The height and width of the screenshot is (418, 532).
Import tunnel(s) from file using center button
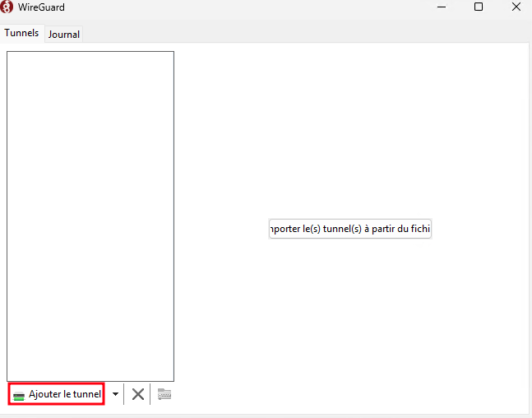[349, 229]
